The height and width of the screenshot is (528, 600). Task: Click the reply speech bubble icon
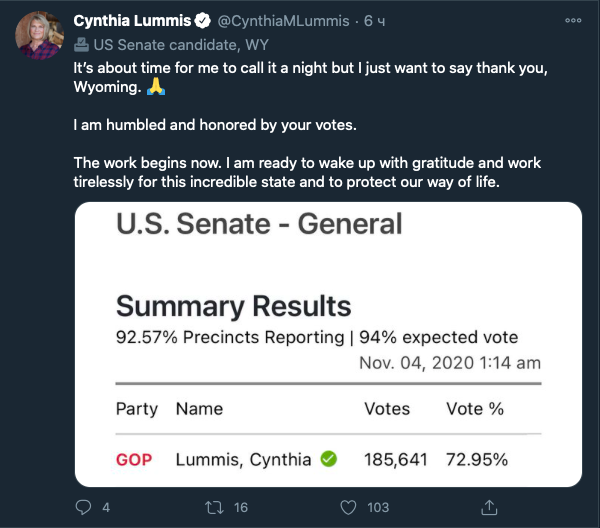(83, 507)
